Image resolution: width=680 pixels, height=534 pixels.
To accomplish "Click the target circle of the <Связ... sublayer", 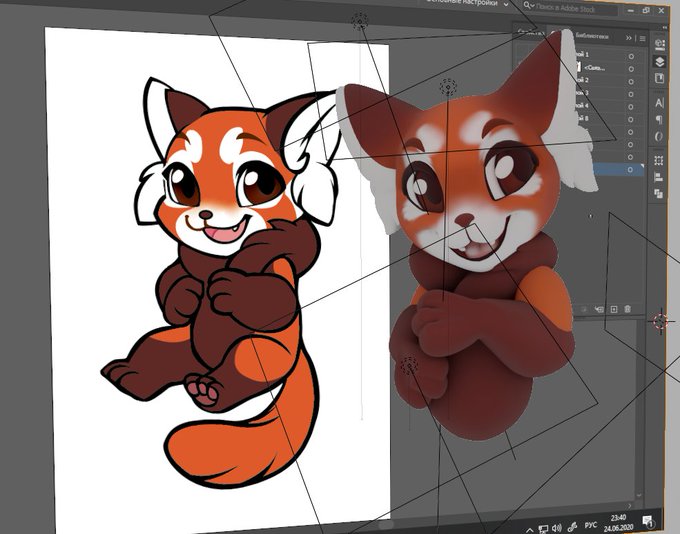I will tap(631, 69).
